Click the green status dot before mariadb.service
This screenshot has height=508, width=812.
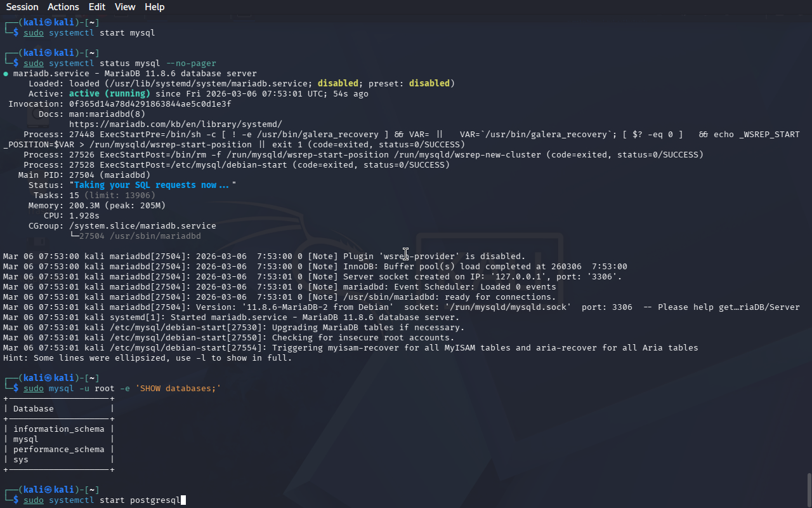[x=6, y=74]
